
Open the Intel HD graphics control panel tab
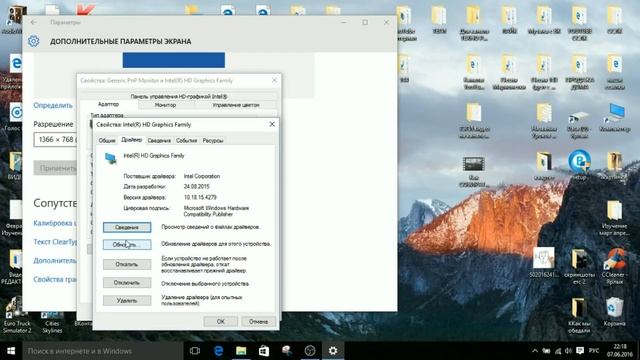click(179, 97)
